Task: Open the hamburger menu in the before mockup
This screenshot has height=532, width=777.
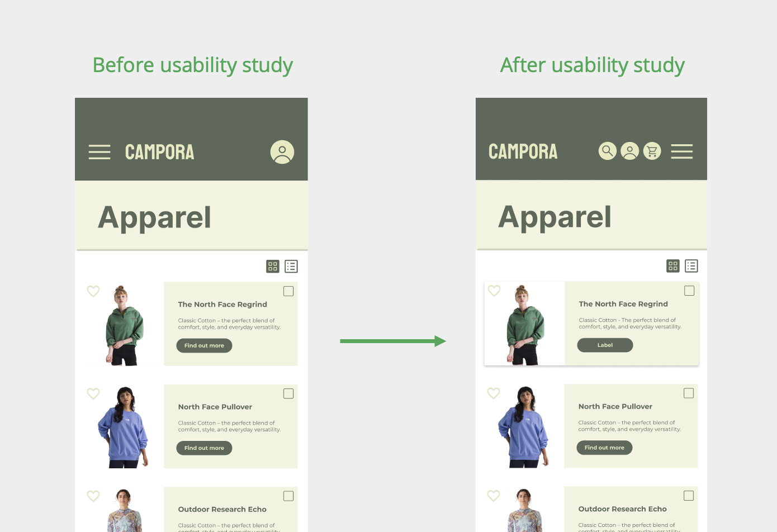Action: pyautogui.click(x=100, y=152)
